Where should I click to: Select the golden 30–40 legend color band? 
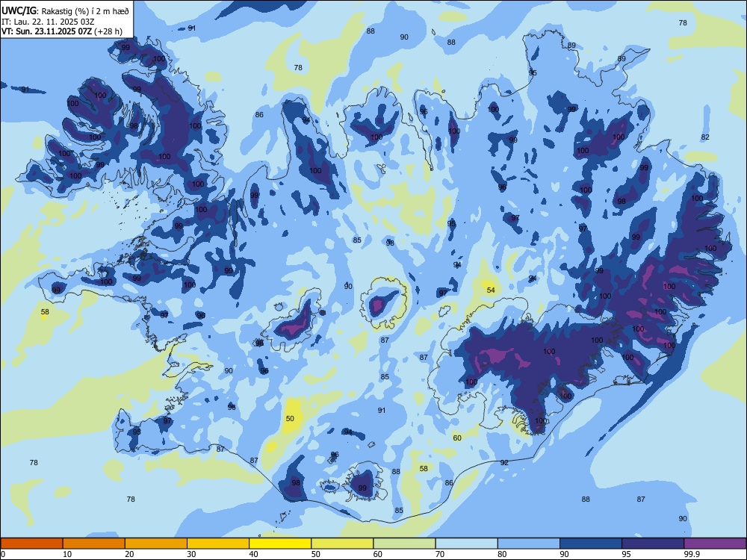(x=218, y=544)
